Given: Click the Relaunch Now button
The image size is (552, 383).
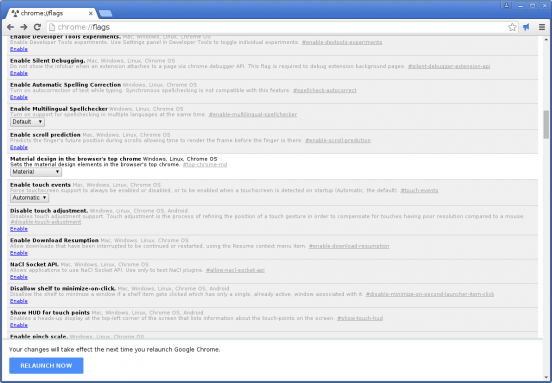Looking at the screenshot, I should click(46, 366).
